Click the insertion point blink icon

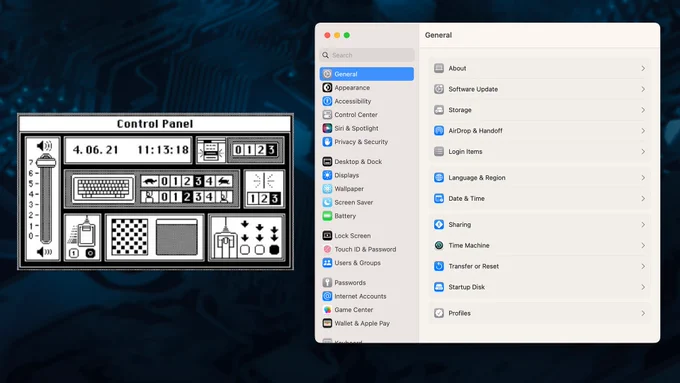coord(264,180)
